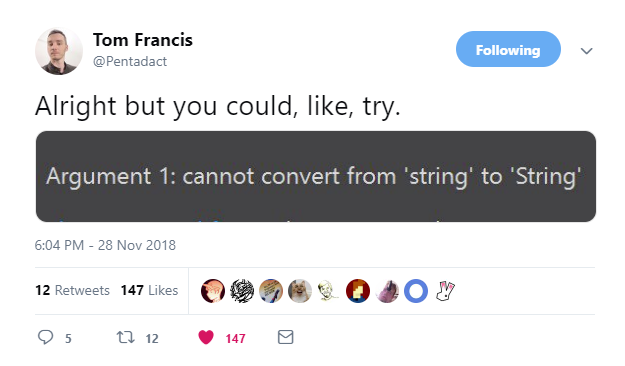The image size is (625, 366).
Task: Click the white rabbit liker avatar
Action: (x=445, y=291)
